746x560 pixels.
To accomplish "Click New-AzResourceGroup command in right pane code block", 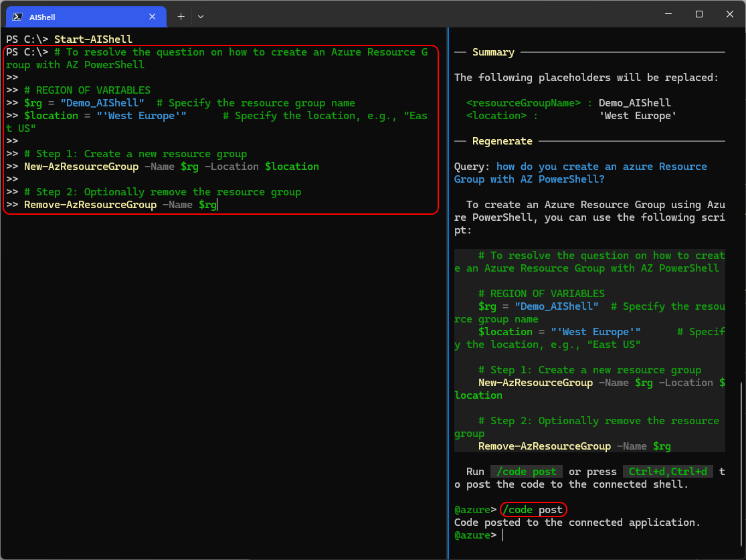I will click(x=536, y=383).
